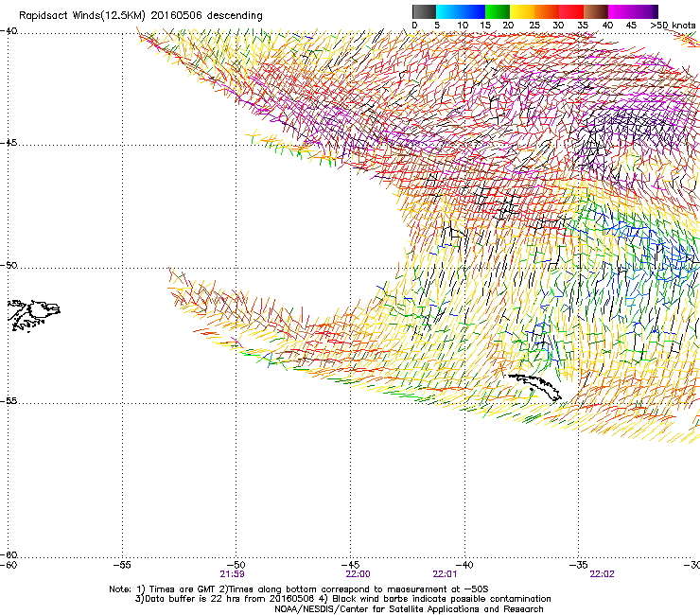
Task: Click the "-50" latitude label on left axis
Action: pos(9,265)
